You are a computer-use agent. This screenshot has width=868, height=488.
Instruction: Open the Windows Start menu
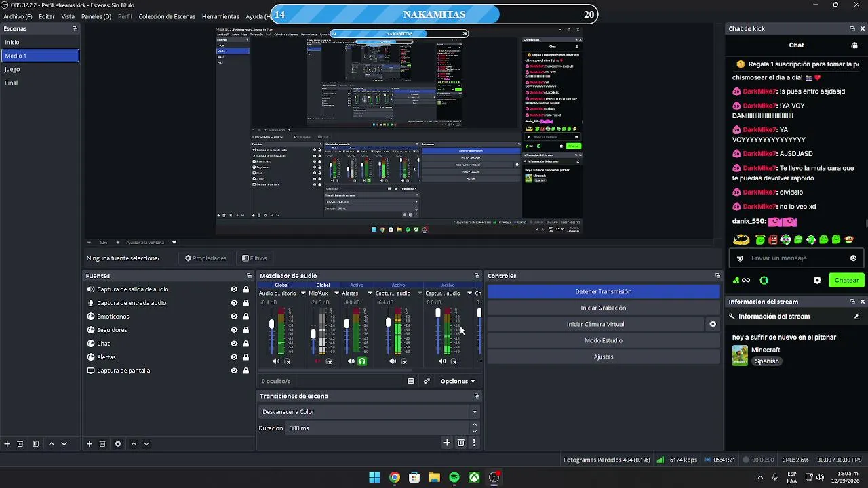pyautogui.click(x=374, y=477)
